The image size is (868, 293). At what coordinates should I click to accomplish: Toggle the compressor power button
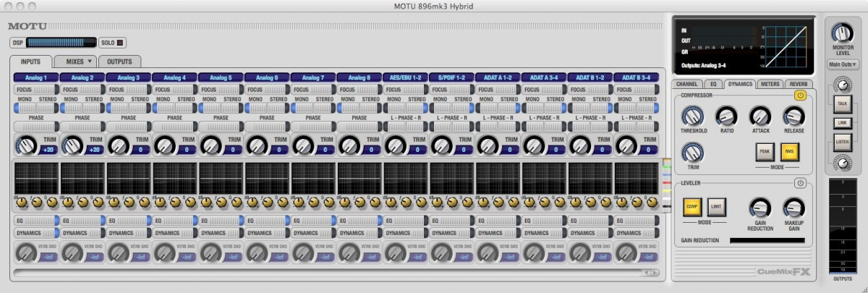pos(800,95)
